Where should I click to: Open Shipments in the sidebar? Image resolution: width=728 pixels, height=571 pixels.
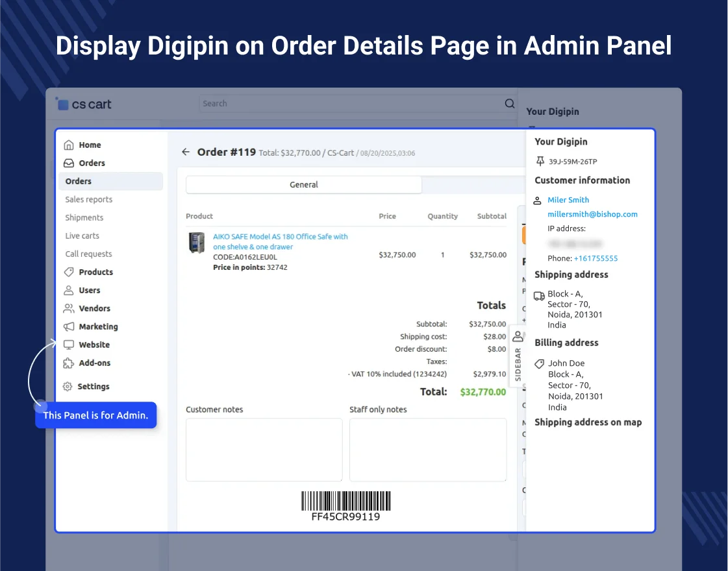click(84, 217)
